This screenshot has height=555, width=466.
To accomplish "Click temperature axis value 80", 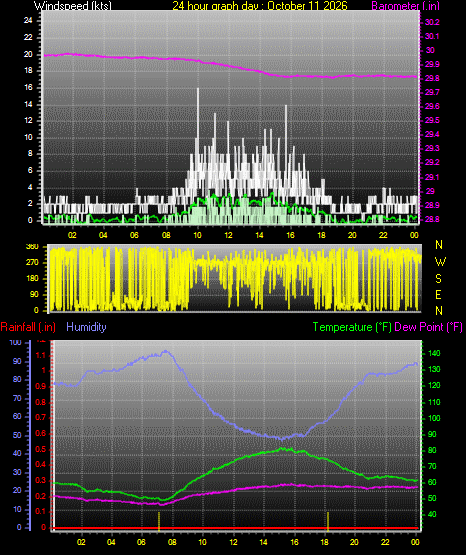I will [432, 450].
